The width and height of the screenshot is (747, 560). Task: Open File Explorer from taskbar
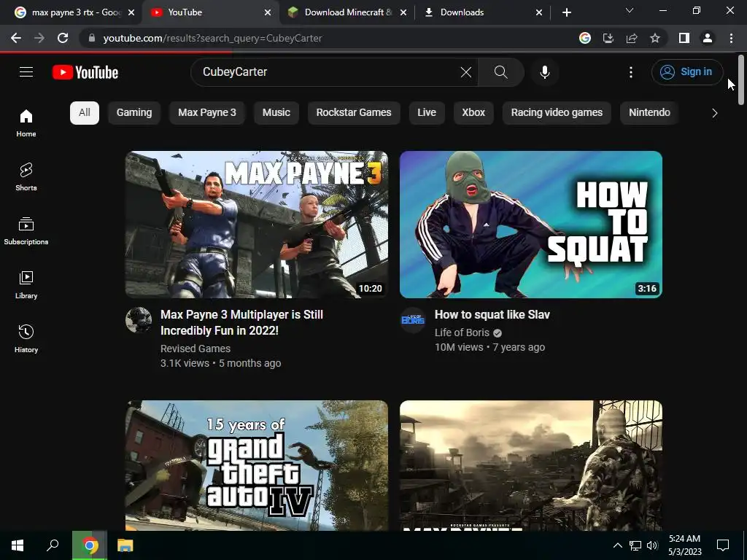(x=125, y=545)
